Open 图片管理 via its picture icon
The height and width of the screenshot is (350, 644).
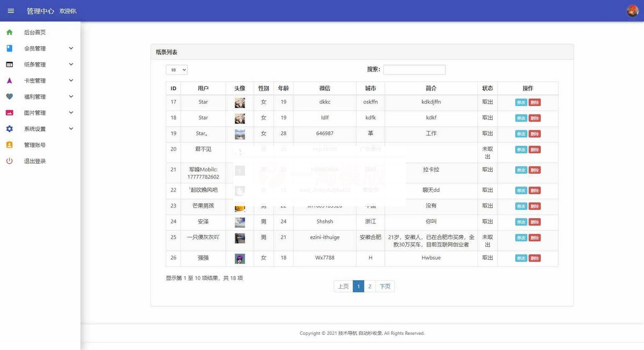point(10,113)
